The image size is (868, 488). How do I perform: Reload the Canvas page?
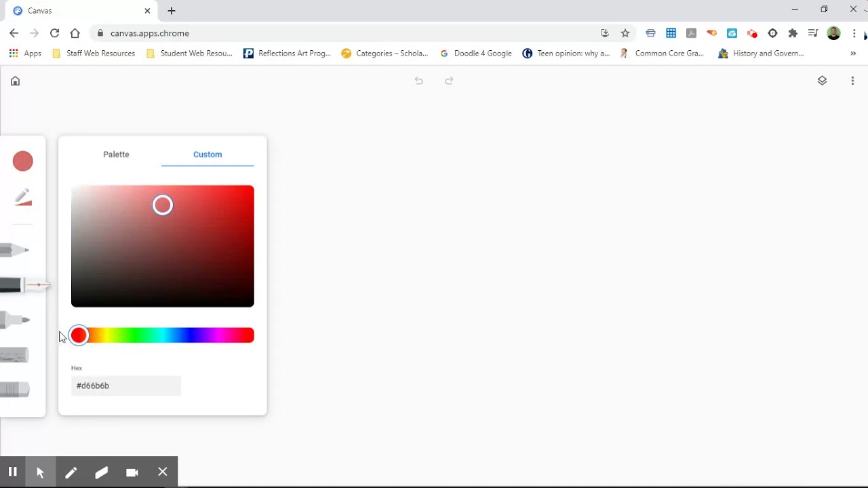point(54,33)
